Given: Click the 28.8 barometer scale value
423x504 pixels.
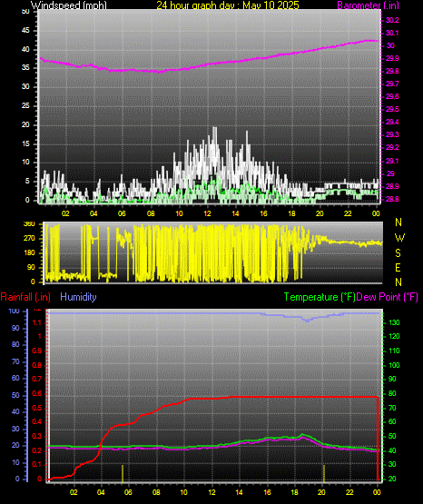Looking at the screenshot, I should (392, 199).
